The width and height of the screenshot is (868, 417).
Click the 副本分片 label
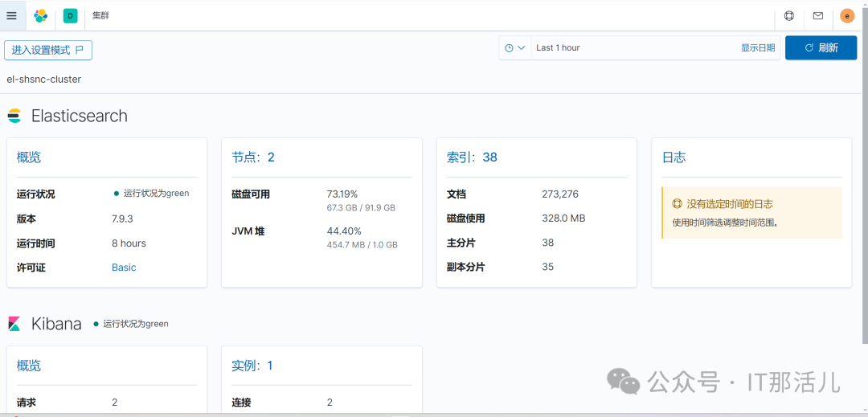[x=465, y=267]
